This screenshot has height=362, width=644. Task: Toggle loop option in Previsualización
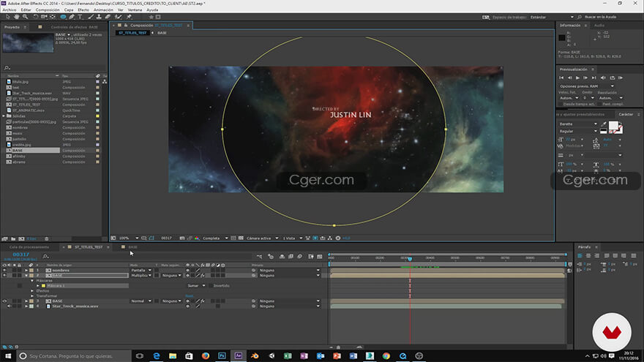point(612,78)
